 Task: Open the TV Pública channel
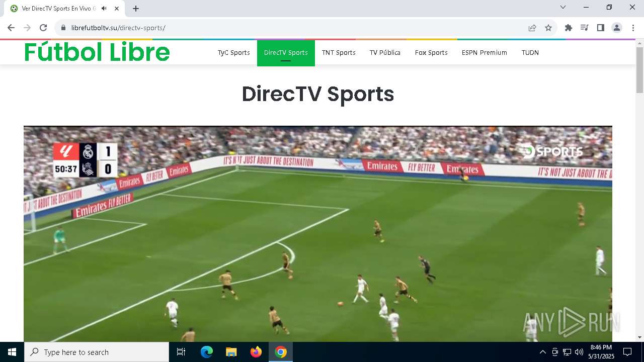click(385, 52)
